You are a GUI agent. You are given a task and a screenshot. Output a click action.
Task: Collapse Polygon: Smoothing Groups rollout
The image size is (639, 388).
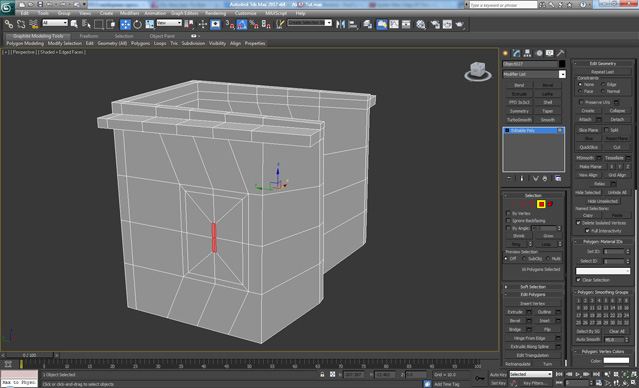603,292
